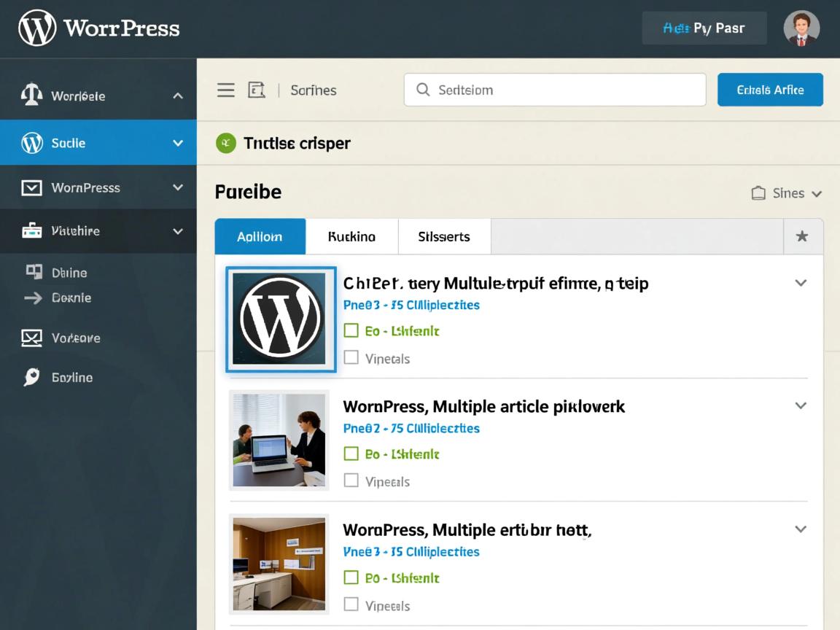The image size is (840, 630).
Task: Open the Sines dropdown
Action: point(787,193)
